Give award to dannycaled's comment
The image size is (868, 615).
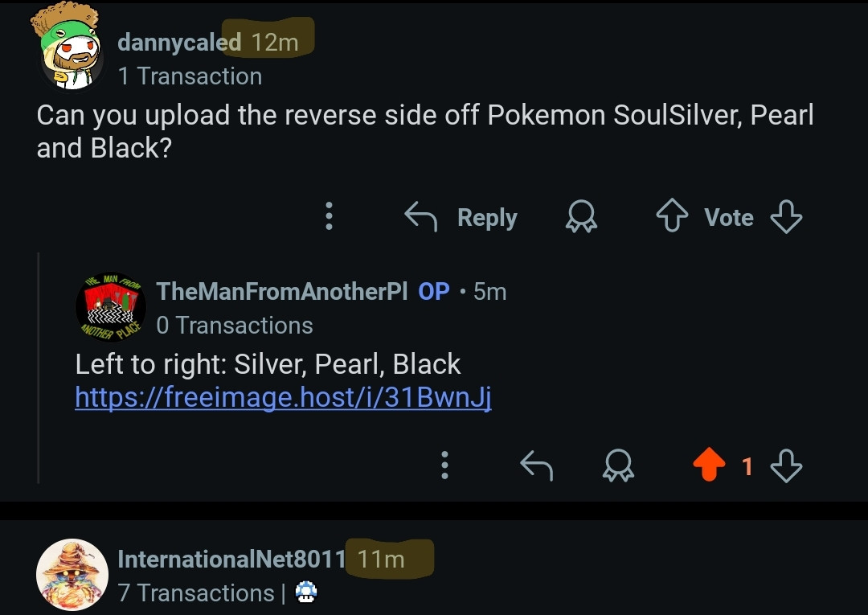point(581,216)
